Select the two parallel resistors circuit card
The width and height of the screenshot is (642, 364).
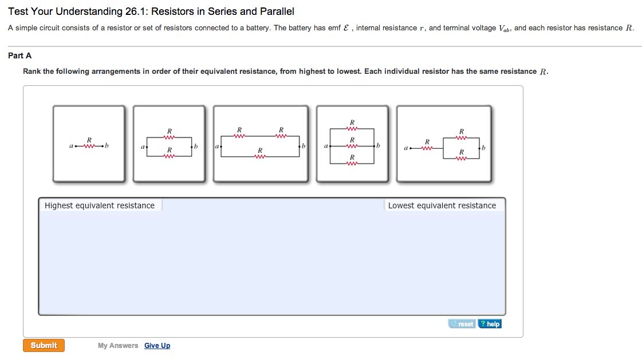tap(169, 144)
